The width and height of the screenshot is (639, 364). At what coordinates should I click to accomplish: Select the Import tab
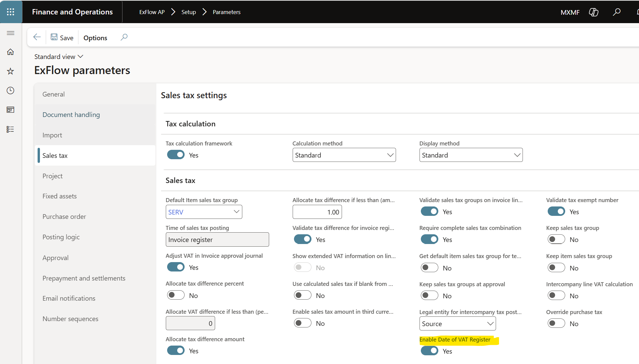(x=95, y=135)
